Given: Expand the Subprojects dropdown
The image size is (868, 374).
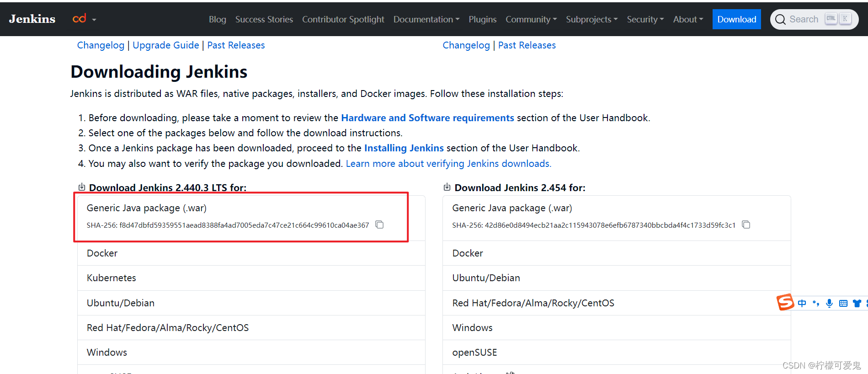Looking at the screenshot, I should [x=592, y=19].
